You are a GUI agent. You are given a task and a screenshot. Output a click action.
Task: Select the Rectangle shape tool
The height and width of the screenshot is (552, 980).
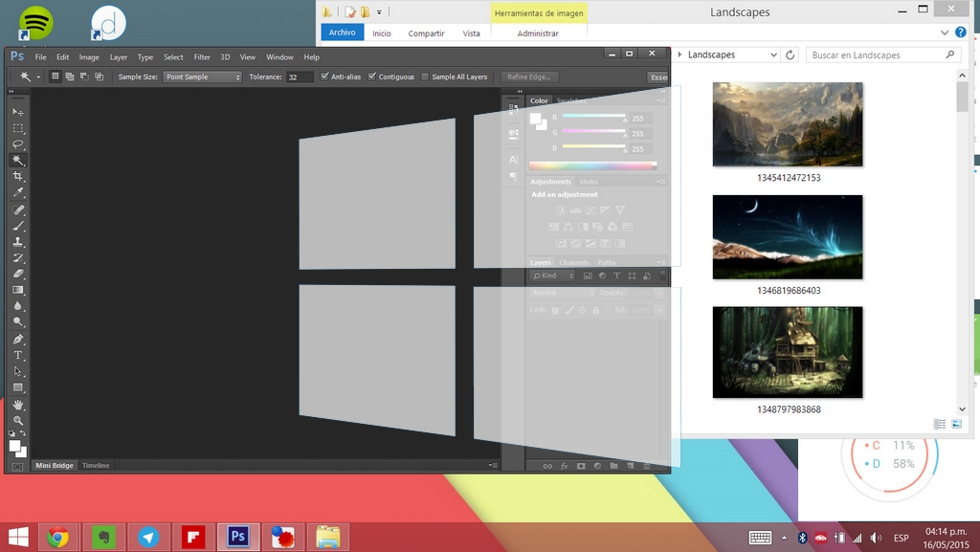pyautogui.click(x=18, y=387)
